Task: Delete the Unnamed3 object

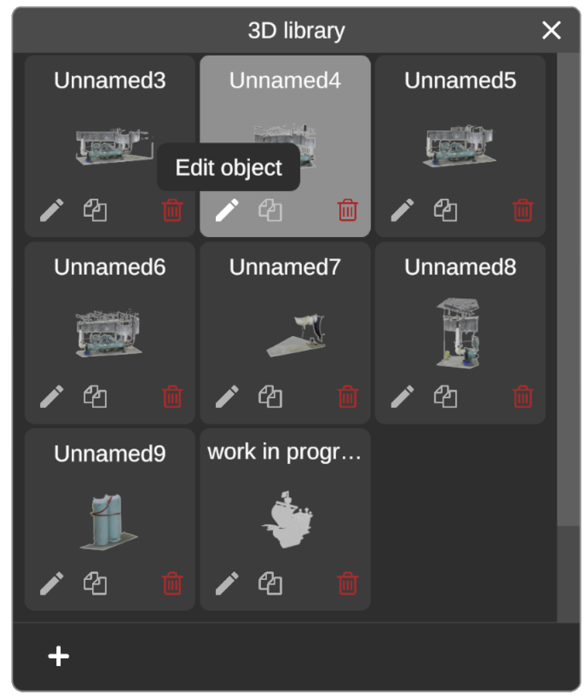Action: pos(172,210)
